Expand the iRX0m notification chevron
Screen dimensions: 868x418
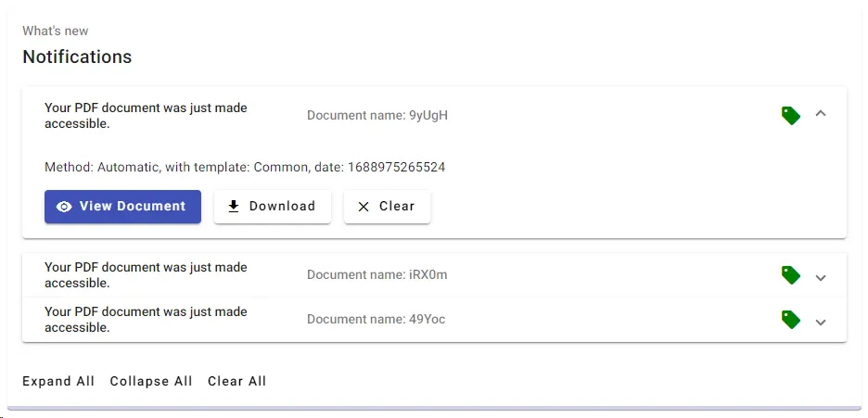821,277
